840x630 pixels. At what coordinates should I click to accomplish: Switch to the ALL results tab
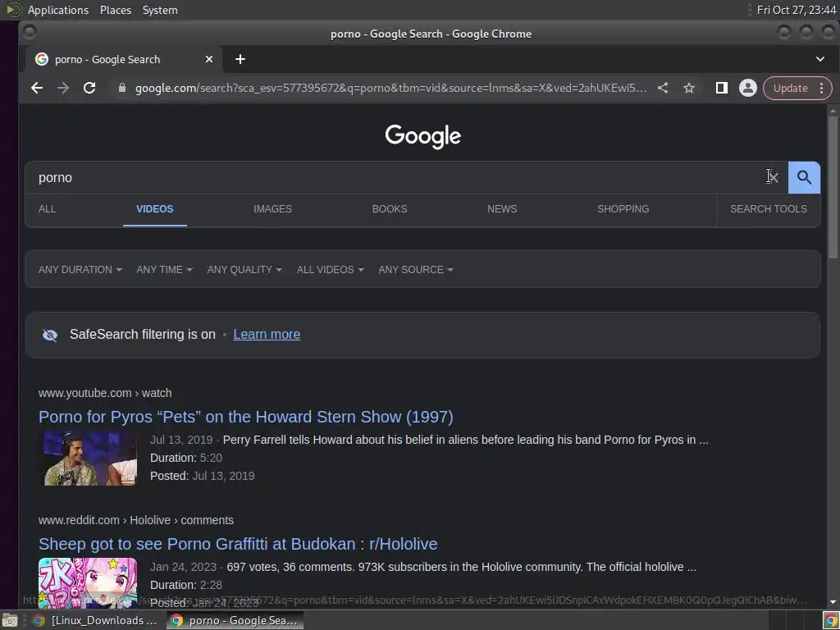click(47, 209)
